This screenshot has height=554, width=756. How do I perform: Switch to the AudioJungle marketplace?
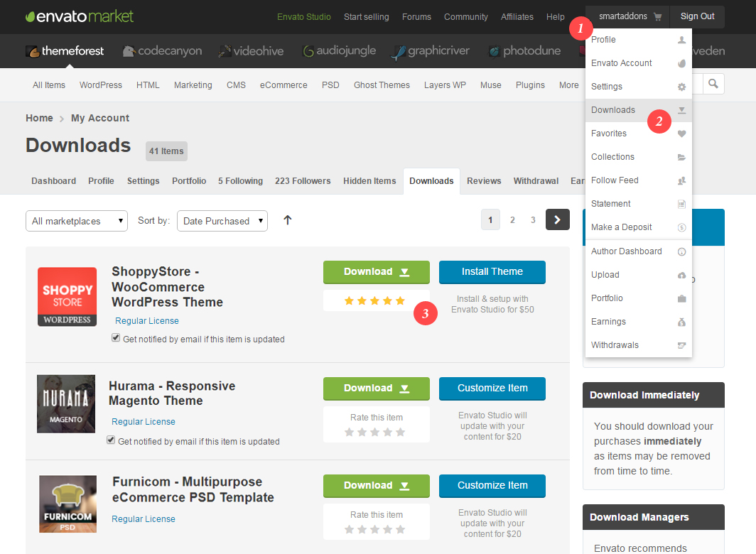pyautogui.click(x=339, y=50)
